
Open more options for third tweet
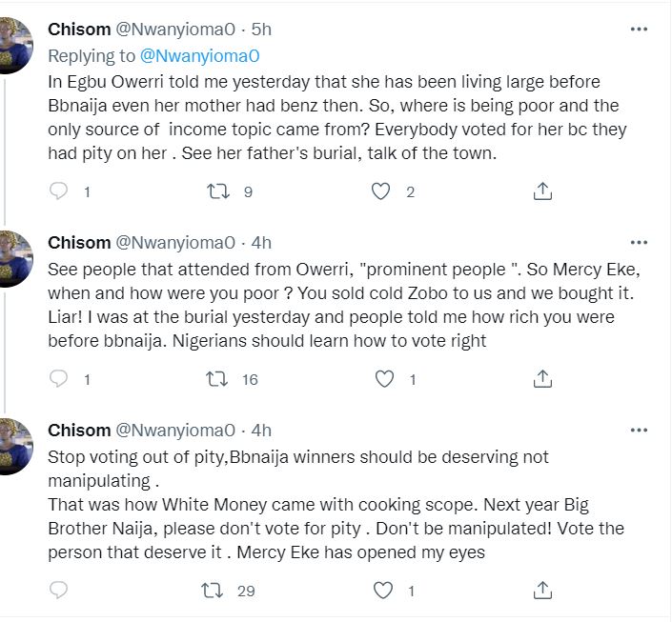click(639, 429)
